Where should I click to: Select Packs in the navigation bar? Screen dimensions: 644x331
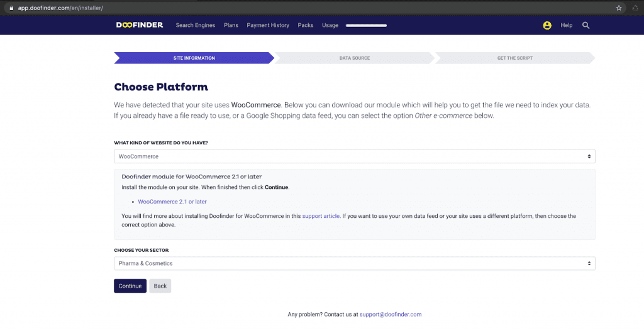click(306, 26)
